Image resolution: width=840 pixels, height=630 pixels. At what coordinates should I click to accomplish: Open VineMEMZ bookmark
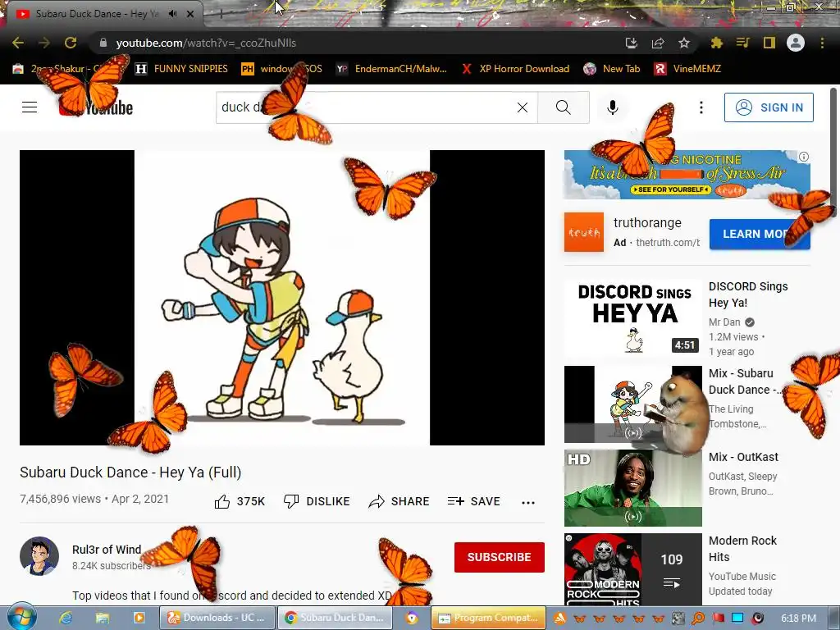(688, 69)
